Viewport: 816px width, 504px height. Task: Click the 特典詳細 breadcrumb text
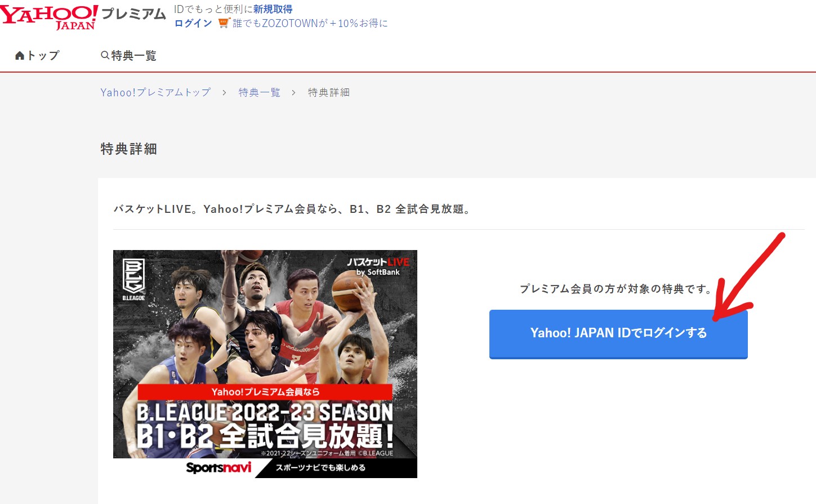coord(329,92)
